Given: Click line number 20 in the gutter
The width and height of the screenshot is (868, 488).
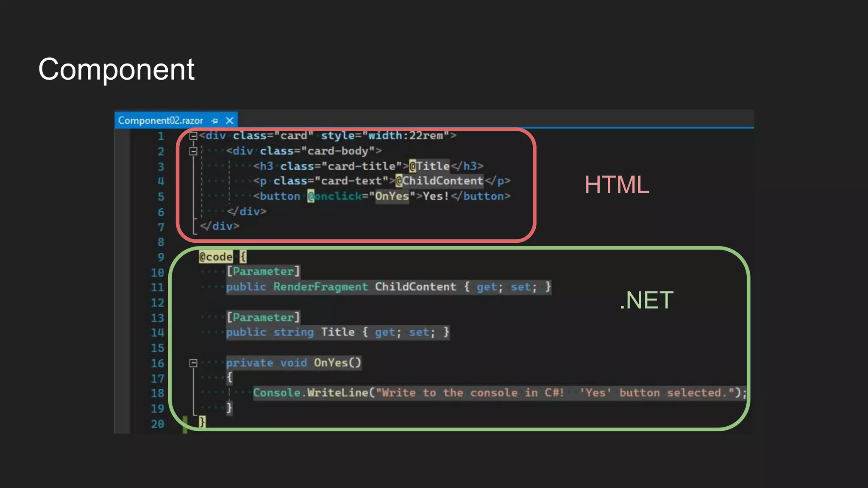Looking at the screenshot, I should click(158, 424).
